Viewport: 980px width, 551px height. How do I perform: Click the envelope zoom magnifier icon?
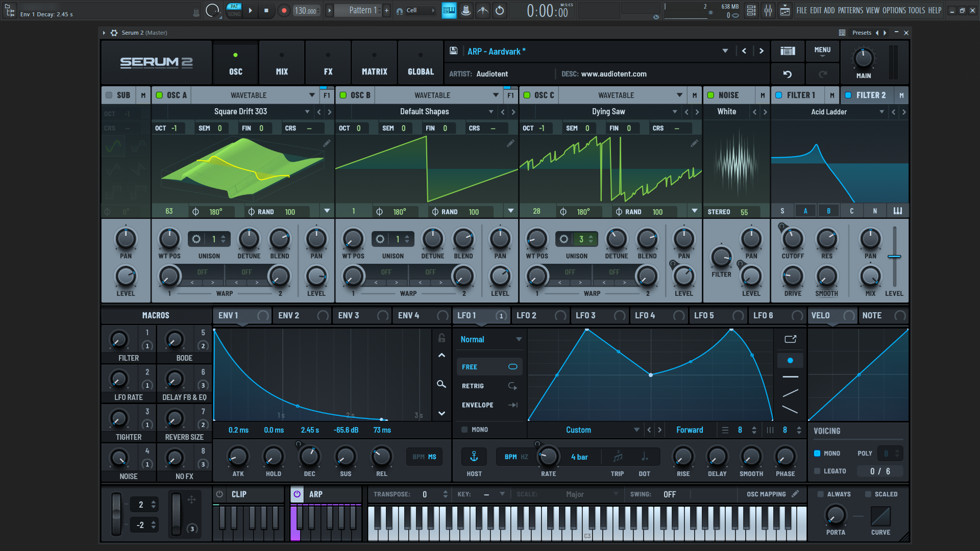442,384
